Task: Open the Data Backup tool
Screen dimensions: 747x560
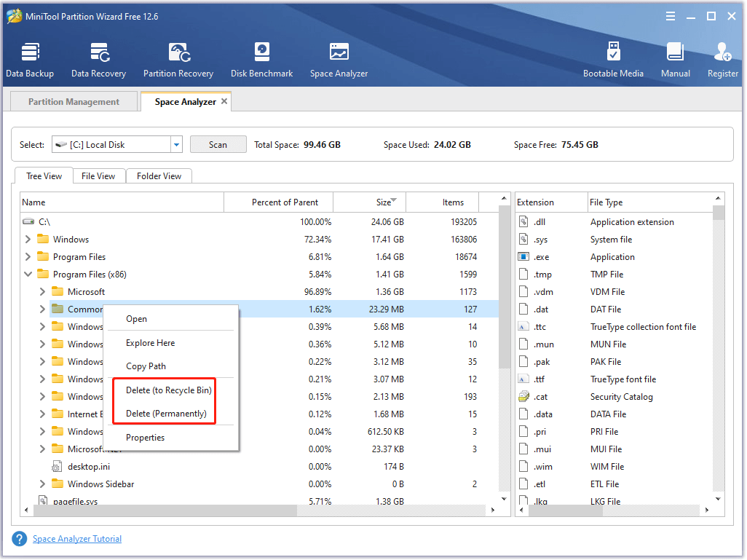Action: [x=30, y=60]
